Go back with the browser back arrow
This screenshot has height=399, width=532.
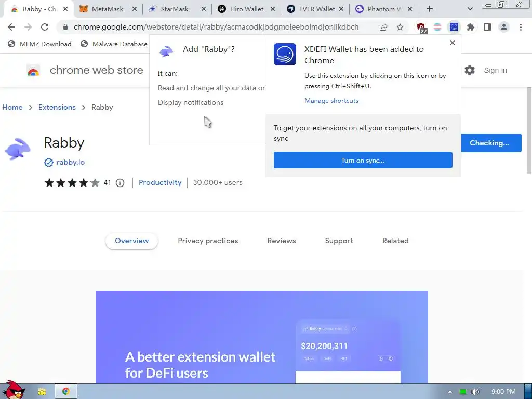click(11, 27)
